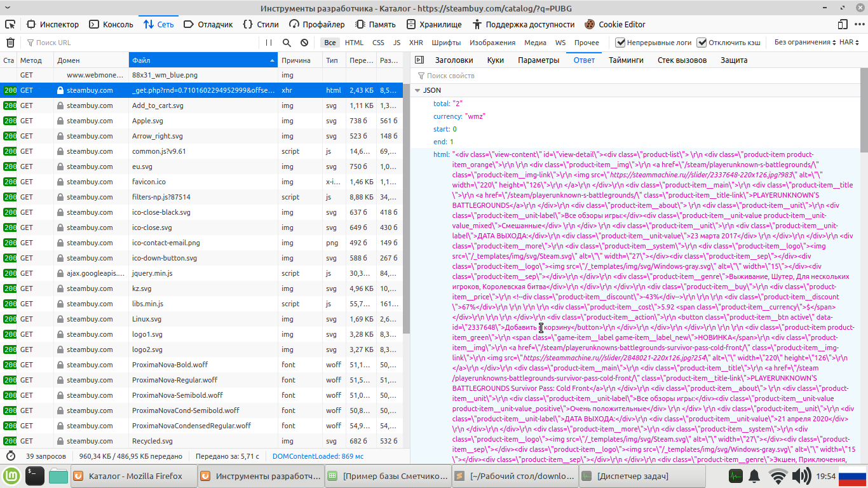Open the Тайминги details tab
Image resolution: width=868 pixels, height=488 pixels.
626,60
